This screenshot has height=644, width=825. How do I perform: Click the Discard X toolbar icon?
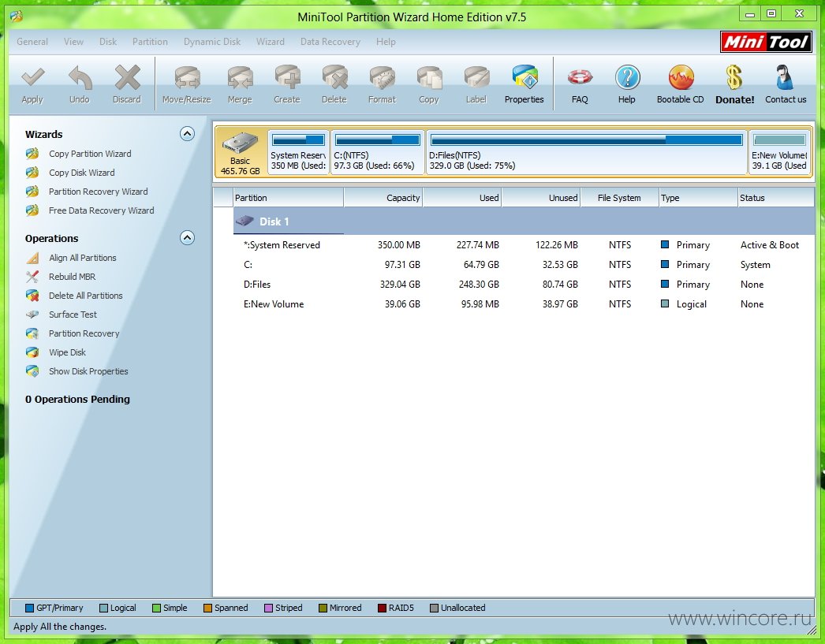tap(127, 78)
